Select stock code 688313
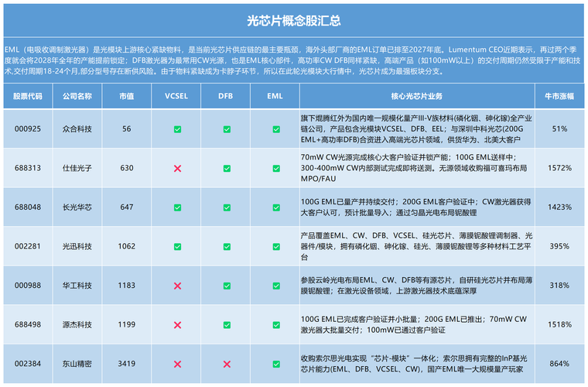 coord(28,168)
